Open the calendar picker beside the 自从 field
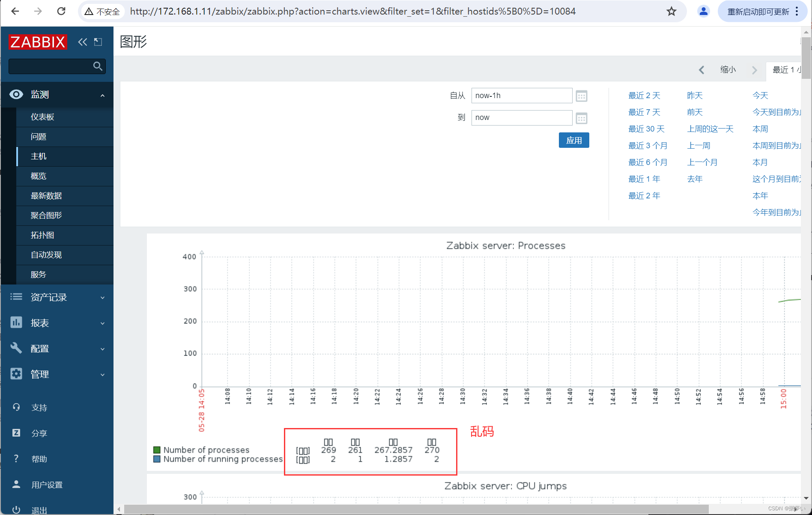 click(581, 96)
